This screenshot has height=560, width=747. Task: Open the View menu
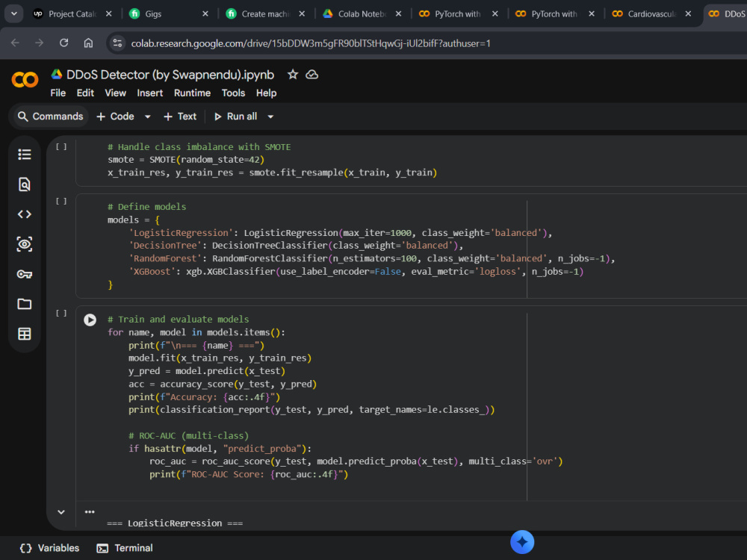coord(115,93)
